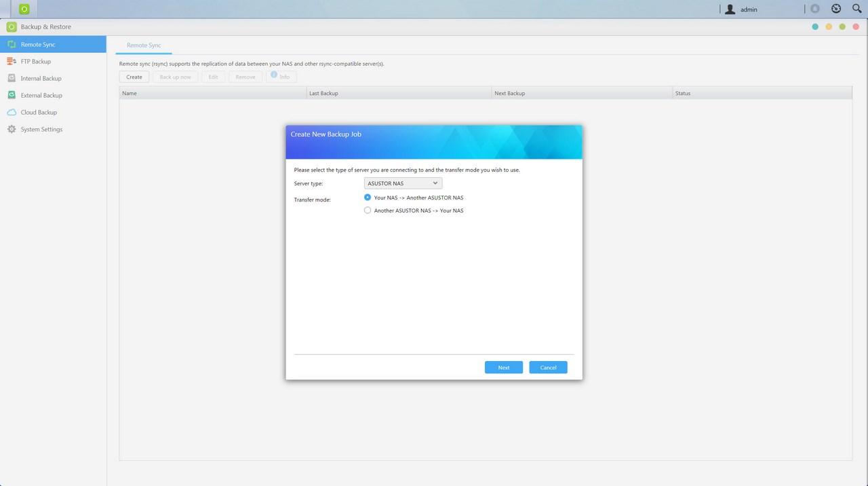Screen dimensions: 868x486
Task: Open the Server type dropdown
Action: [x=403, y=183]
